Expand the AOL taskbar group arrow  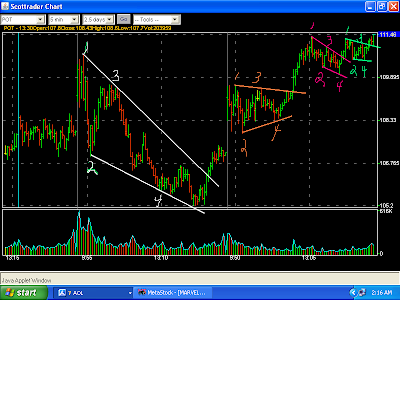[x=130, y=293]
